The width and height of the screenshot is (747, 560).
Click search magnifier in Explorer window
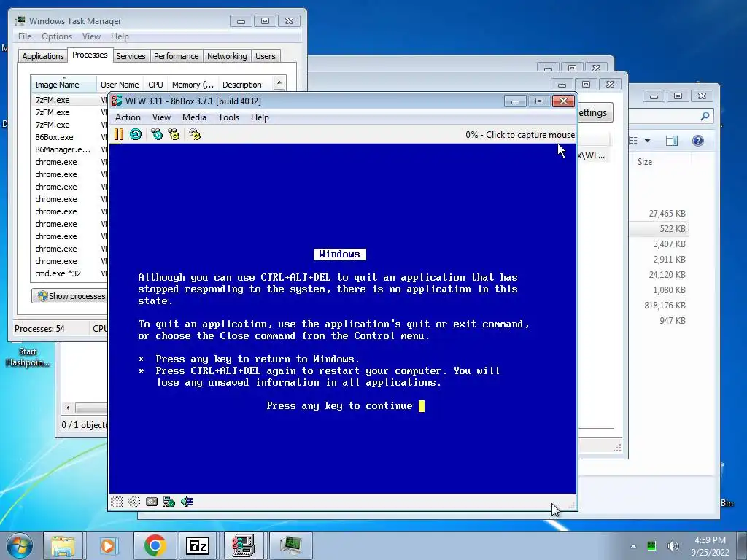(x=705, y=116)
